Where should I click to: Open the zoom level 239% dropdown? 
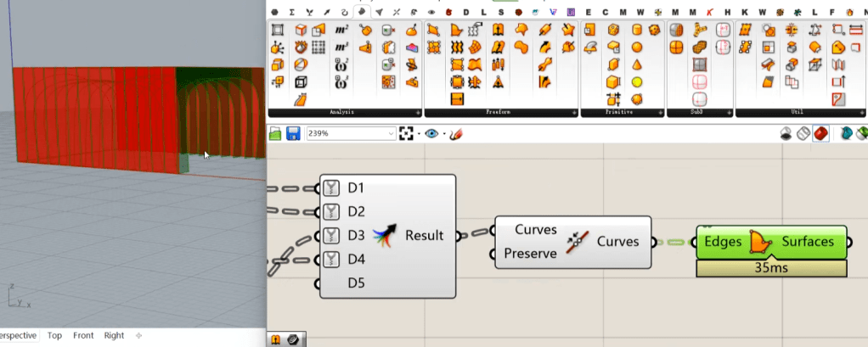[x=392, y=133]
